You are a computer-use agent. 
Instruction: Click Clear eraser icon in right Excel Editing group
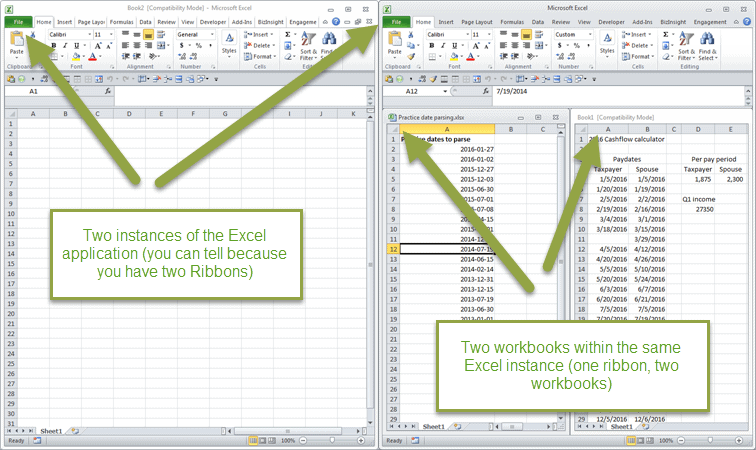(666, 56)
